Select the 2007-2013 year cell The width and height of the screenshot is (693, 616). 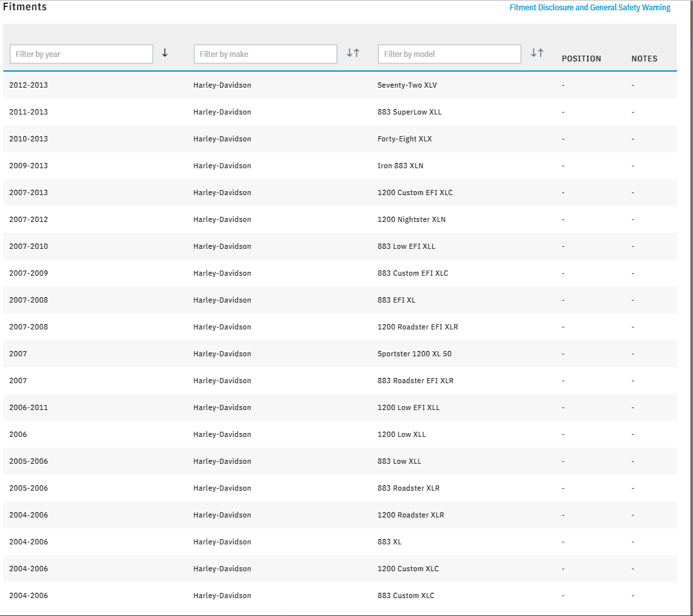click(x=28, y=193)
